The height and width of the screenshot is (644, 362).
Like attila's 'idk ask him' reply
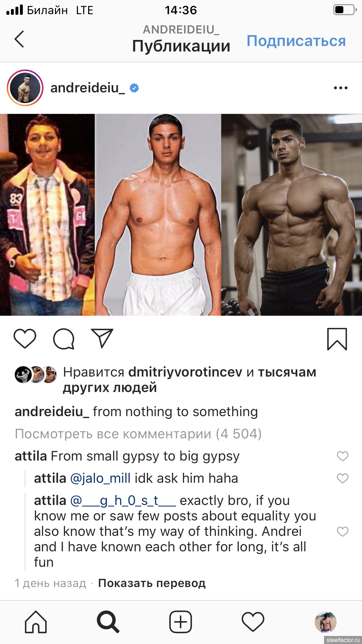pos(342,478)
